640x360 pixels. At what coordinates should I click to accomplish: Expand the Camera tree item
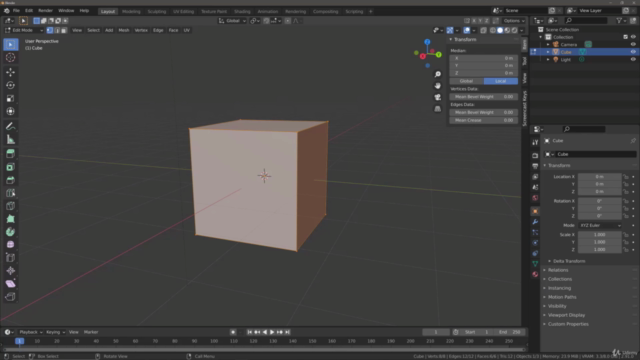click(x=548, y=44)
